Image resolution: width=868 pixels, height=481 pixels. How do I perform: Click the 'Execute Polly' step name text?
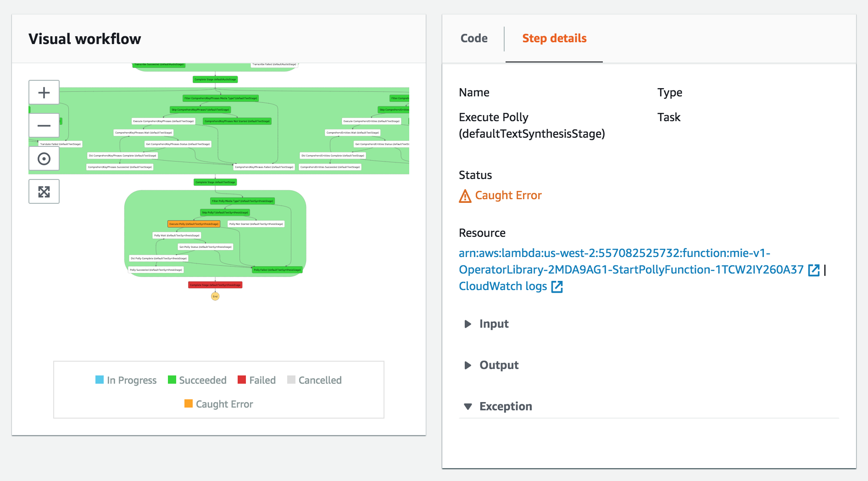click(x=494, y=117)
